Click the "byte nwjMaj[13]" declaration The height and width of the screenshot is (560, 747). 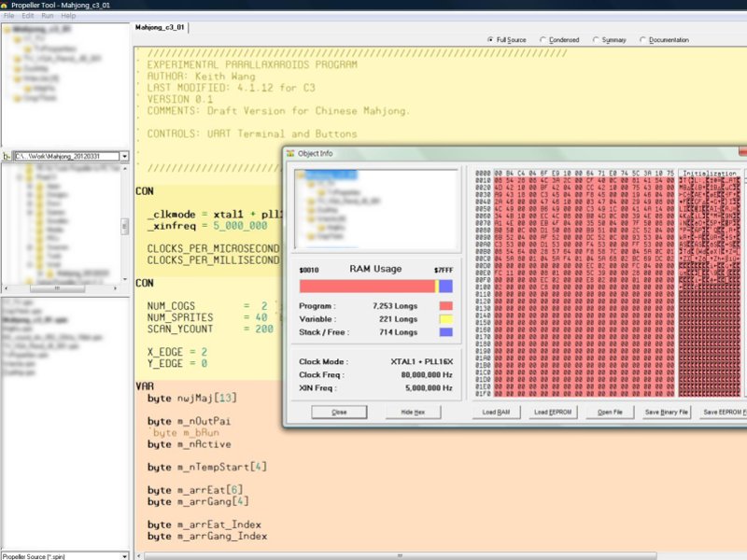[x=192, y=399]
